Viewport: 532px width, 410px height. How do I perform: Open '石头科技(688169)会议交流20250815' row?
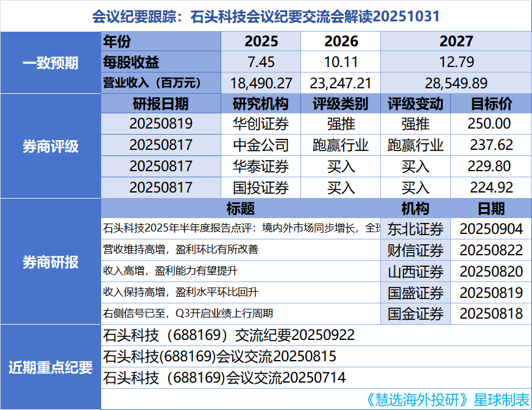(316, 356)
